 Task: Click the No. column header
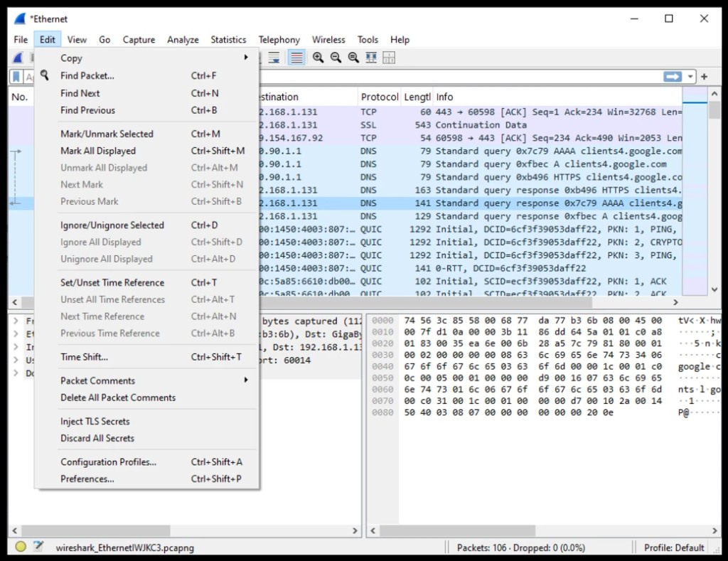pyautogui.click(x=21, y=97)
